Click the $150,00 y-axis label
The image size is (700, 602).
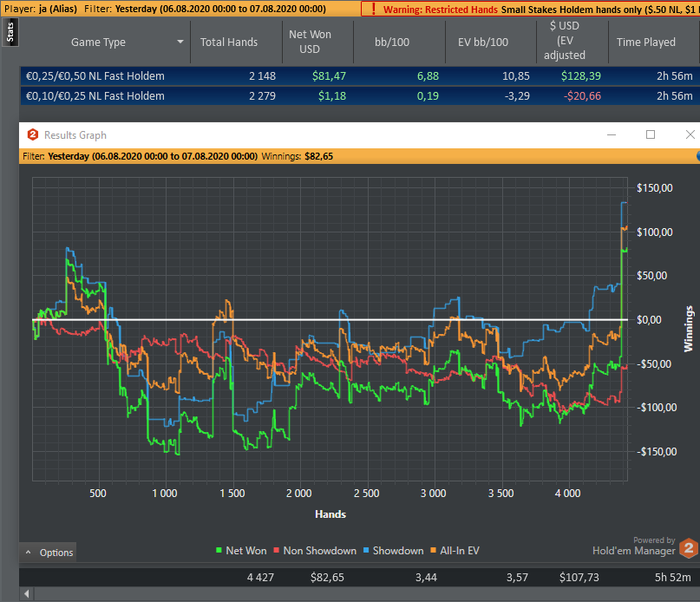654,188
